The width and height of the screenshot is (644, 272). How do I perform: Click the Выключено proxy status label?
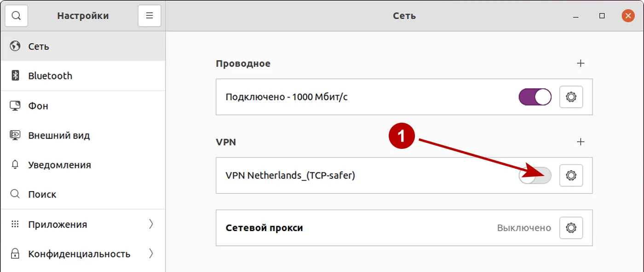pyautogui.click(x=525, y=227)
